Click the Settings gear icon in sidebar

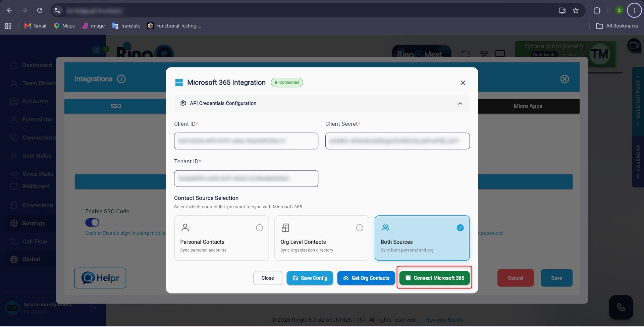14,223
